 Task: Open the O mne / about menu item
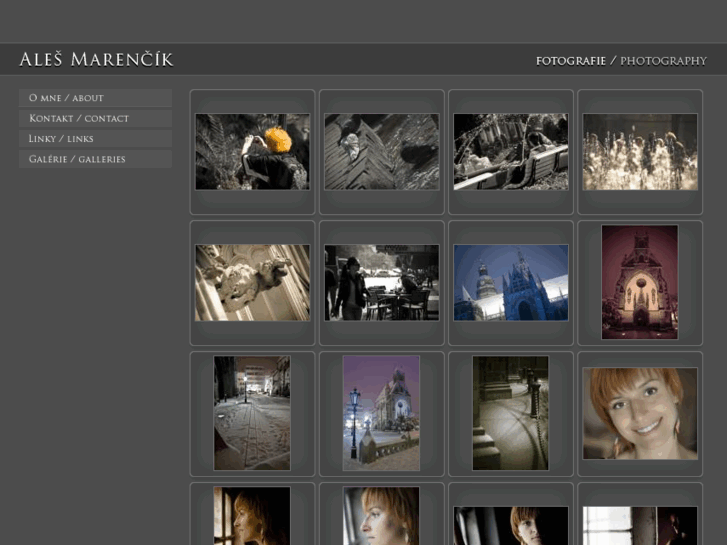[x=96, y=98]
